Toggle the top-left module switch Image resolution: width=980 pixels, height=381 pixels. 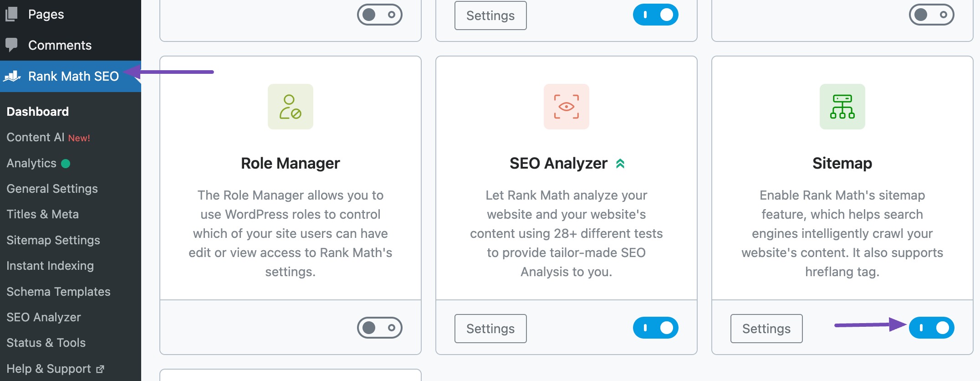coord(380,14)
